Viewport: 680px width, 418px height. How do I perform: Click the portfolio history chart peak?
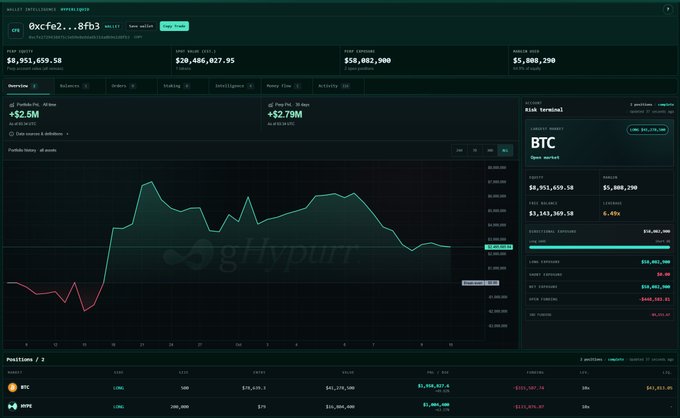(x=151, y=182)
